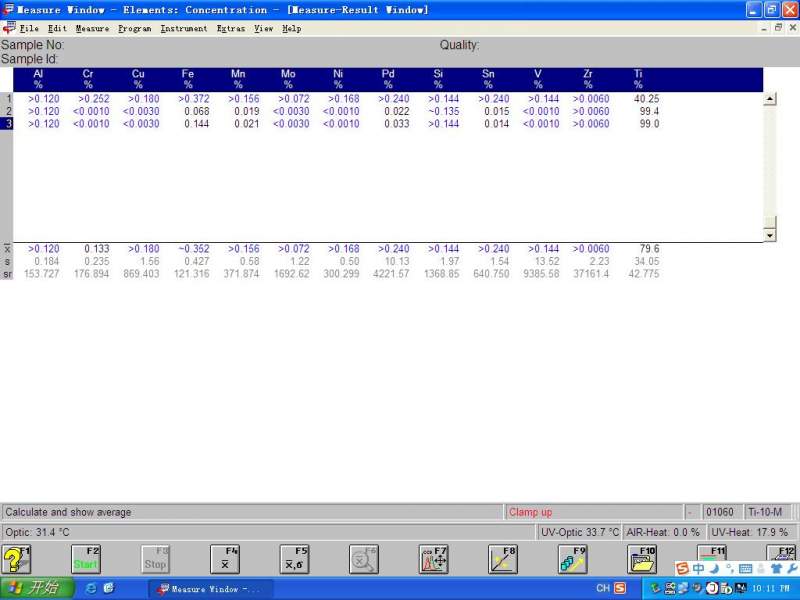Click the F9 sample transfer button
This screenshot has width=800, height=600.
[x=572, y=560]
